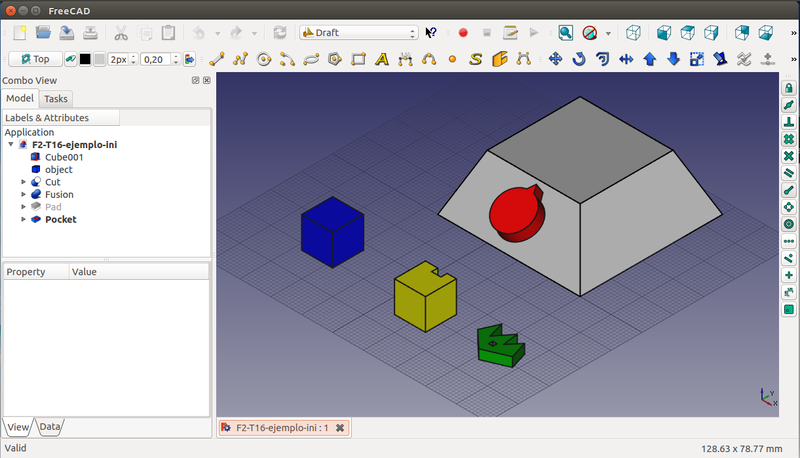This screenshot has width=800, height=458.
Task: Toggle grid snap at bottom of snap toolbar
Action: pyautogui.click(x=788, y=310)
